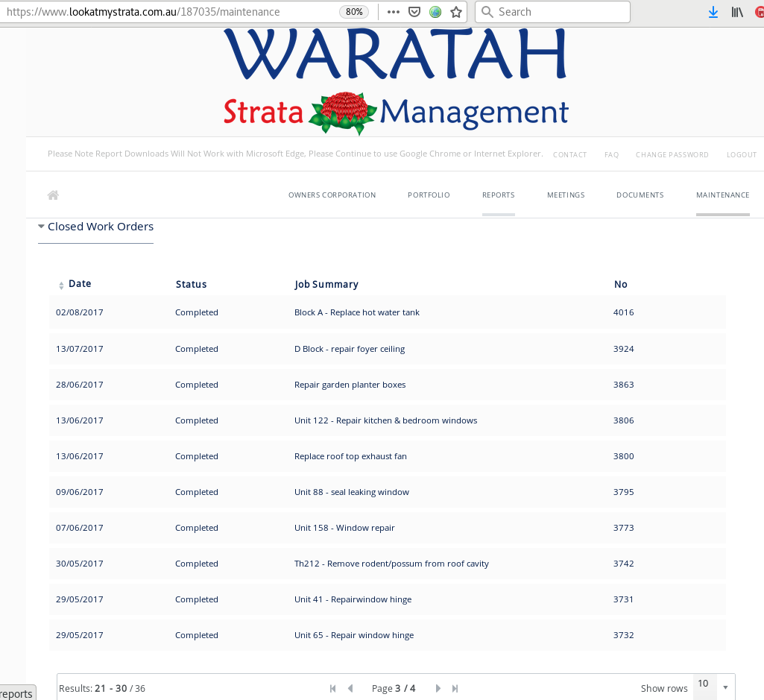Image resolution: width=764 pixels, height=700 pixels.
Task: Go to the previous results page
Action: pos(350,688)
